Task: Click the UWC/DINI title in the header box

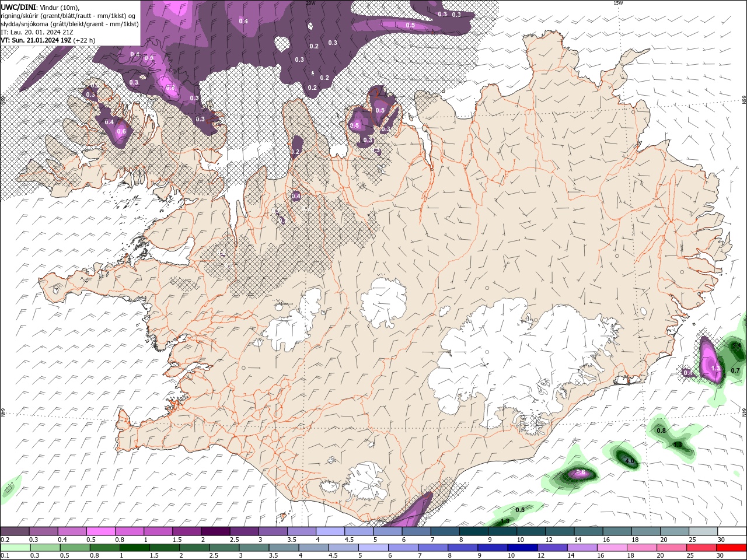Action: (x=19, y=7)
